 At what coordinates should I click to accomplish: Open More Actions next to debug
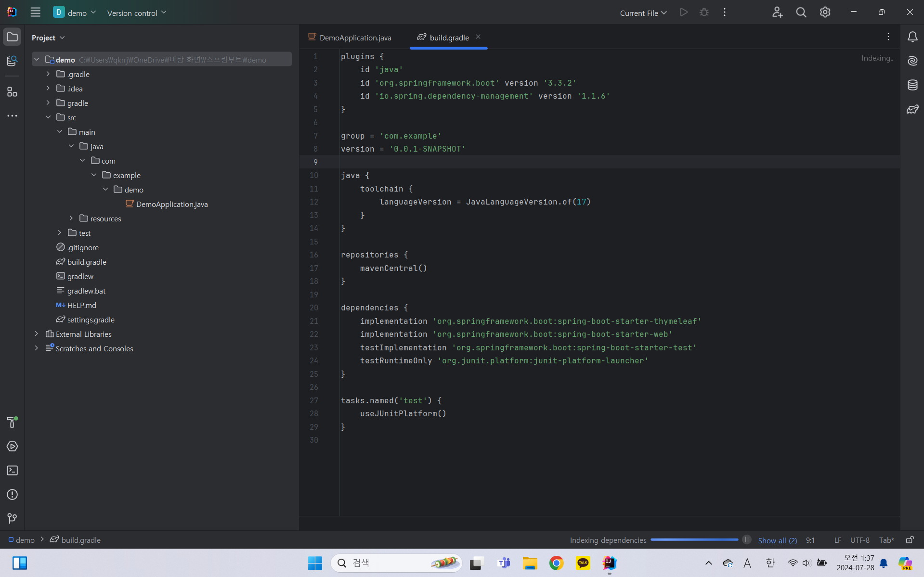pos(725,13)
